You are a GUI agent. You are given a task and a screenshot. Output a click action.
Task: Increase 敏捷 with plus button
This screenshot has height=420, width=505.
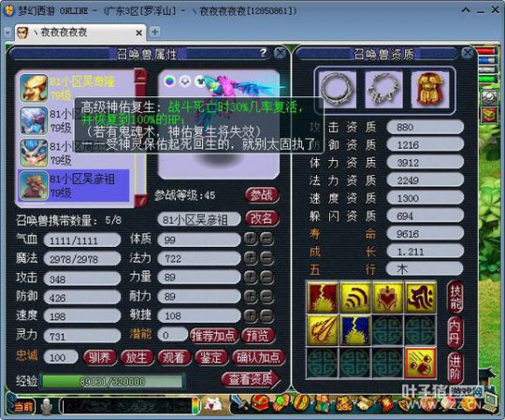[251, 316]
